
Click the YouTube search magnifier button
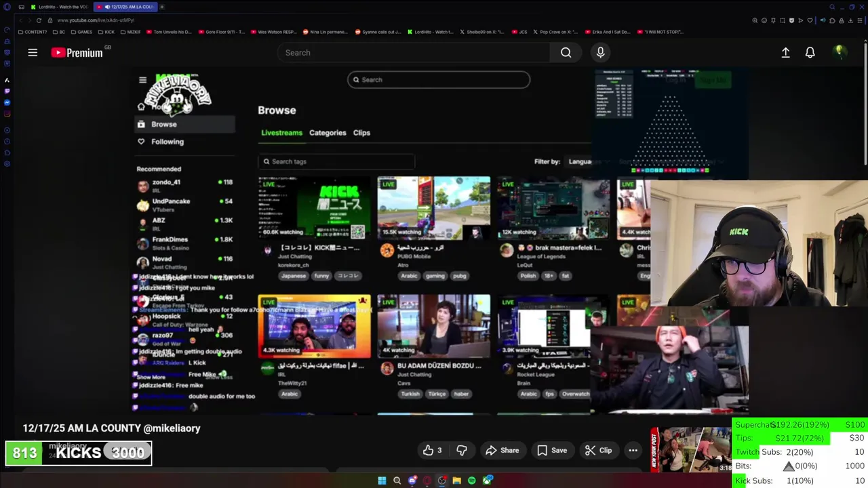click(566, 52)
